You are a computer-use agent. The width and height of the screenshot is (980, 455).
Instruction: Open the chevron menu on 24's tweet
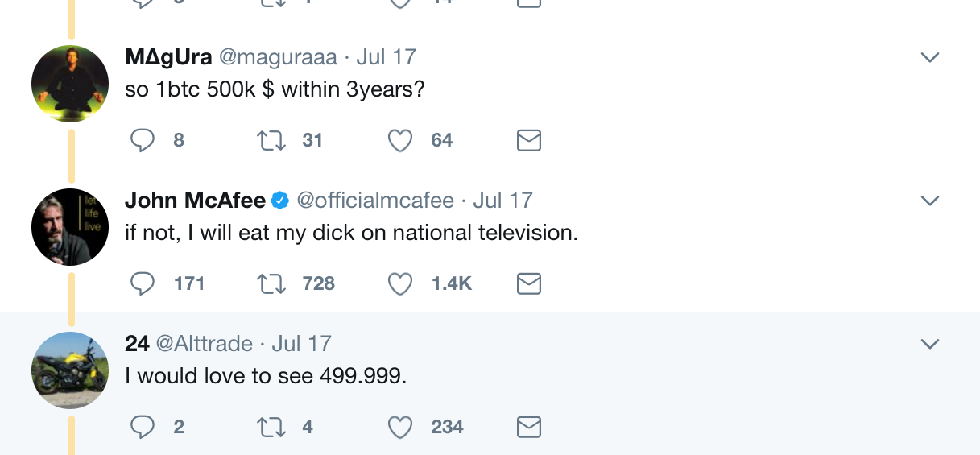(930, 344)
